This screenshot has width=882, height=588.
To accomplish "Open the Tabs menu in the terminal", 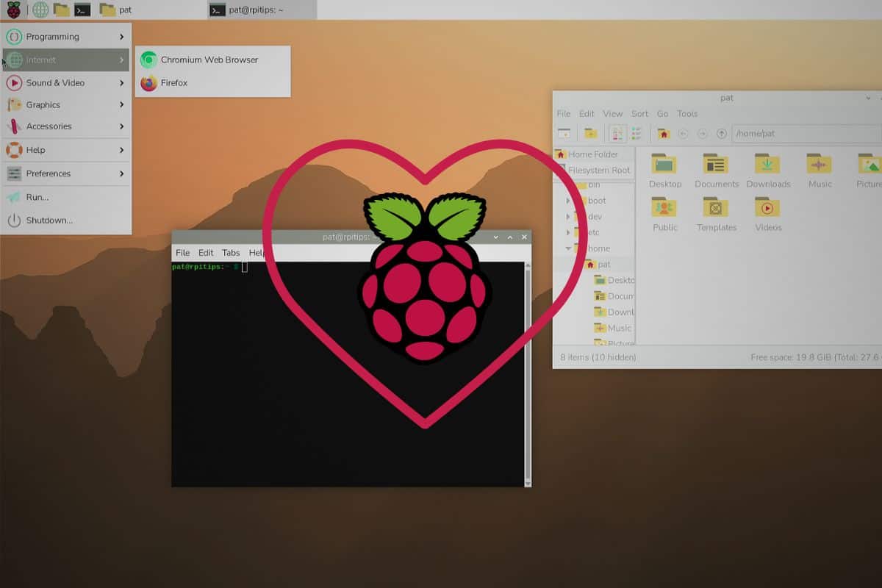I will [x=231, y=252].
